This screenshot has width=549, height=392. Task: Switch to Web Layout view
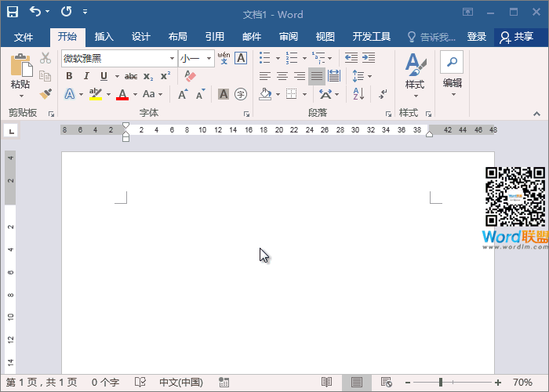(x=386, y=383)
